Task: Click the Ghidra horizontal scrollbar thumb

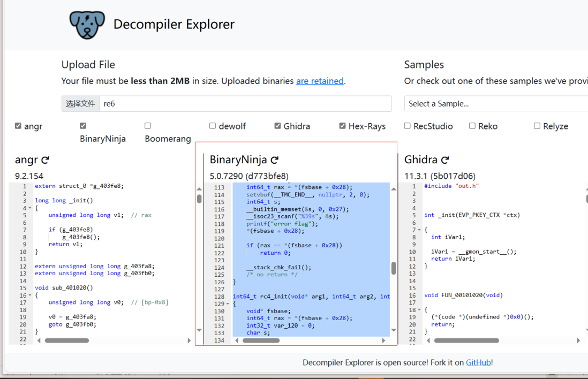Action: point(466,340)
